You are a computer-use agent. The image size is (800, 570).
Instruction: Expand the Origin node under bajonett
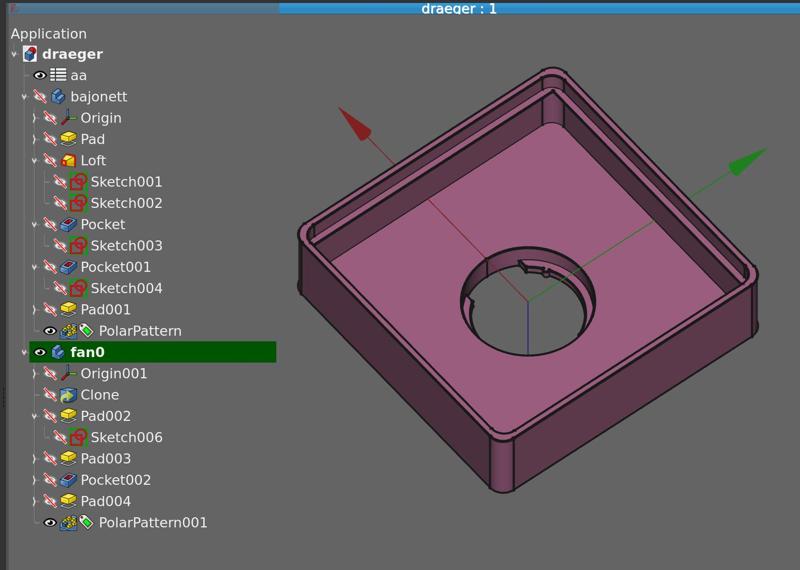click(34, 118)
